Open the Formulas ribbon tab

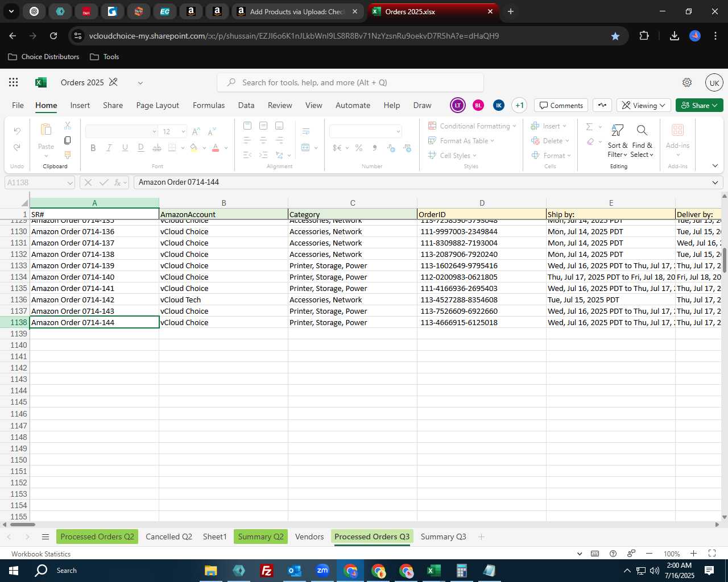(209, 105)
